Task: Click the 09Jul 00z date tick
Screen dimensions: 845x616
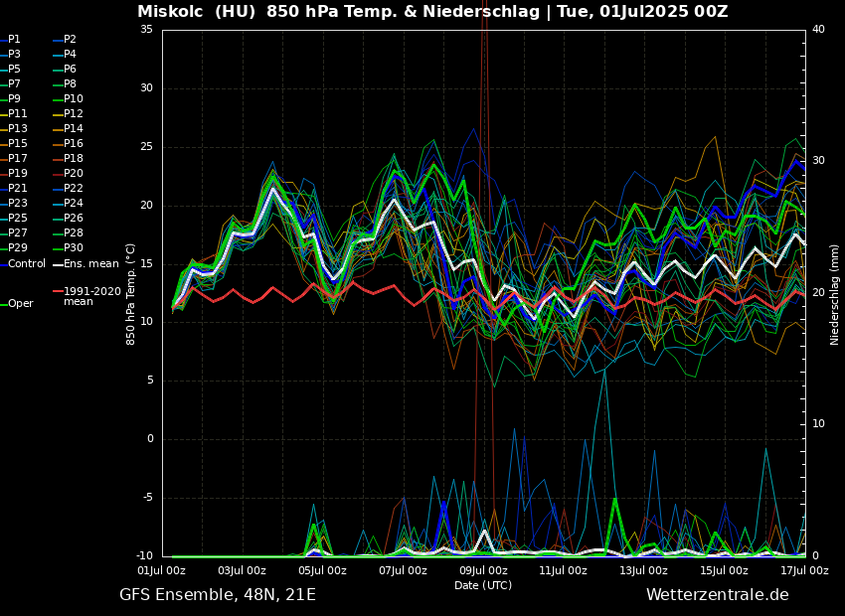Action: click(483, 571)
